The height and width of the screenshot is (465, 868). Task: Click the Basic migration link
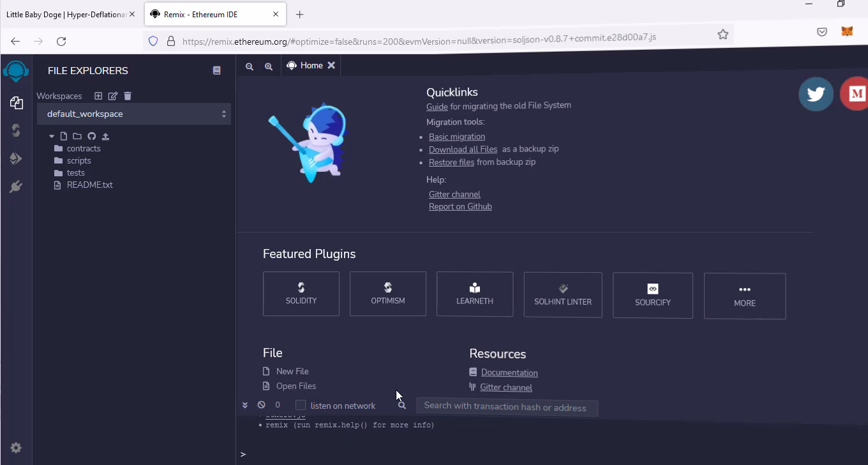pyautogui.click(x=456, y=137)
